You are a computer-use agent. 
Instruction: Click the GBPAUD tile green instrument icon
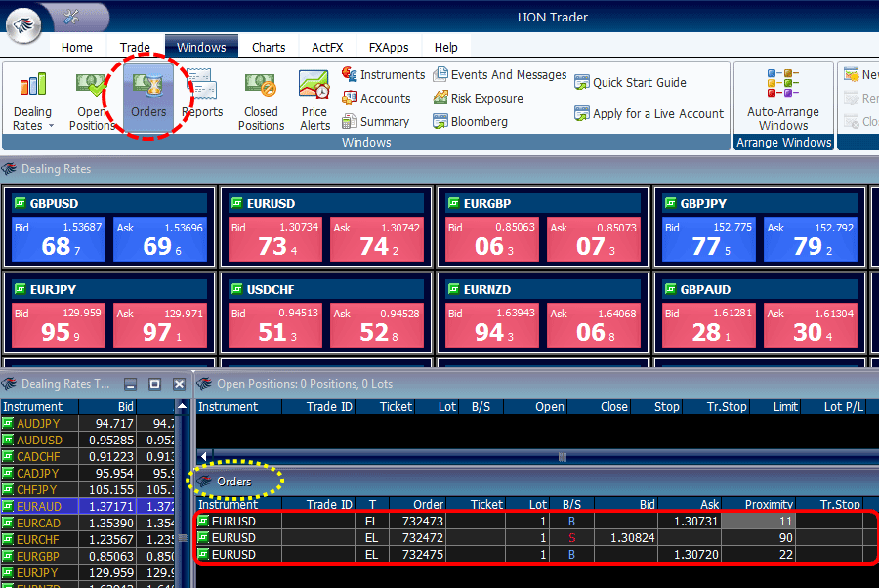(670, 289)
